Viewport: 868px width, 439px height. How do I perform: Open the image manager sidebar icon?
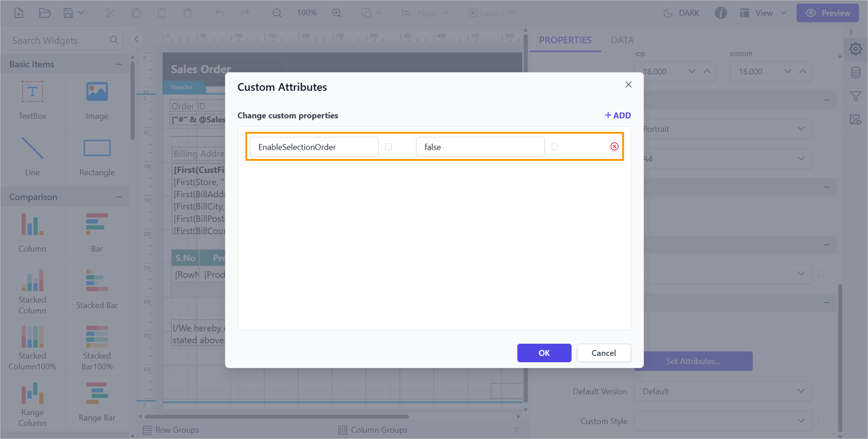coord(855,120)
